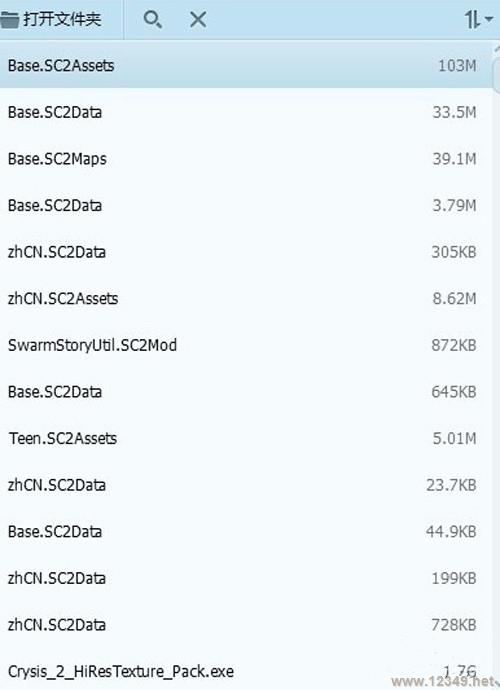500x690 pixels.
Task: Click the search magnifier icon
Action: tap(153, 19)
